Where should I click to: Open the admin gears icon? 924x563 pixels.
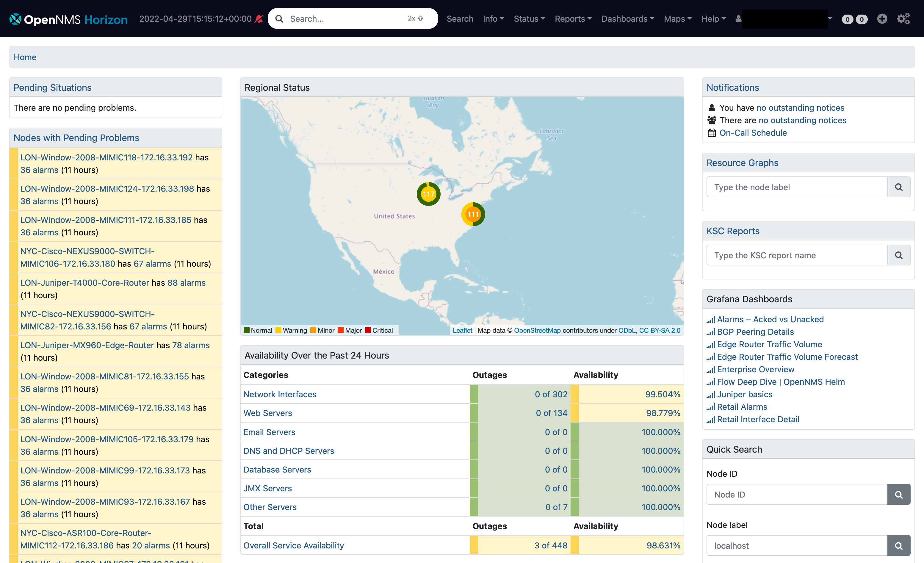click(904, 18)
